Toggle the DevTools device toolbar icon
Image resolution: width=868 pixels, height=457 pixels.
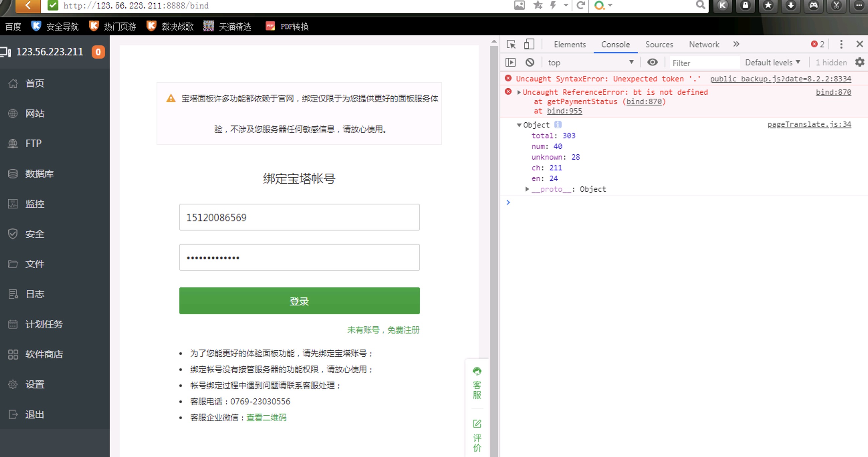point(529,44)
